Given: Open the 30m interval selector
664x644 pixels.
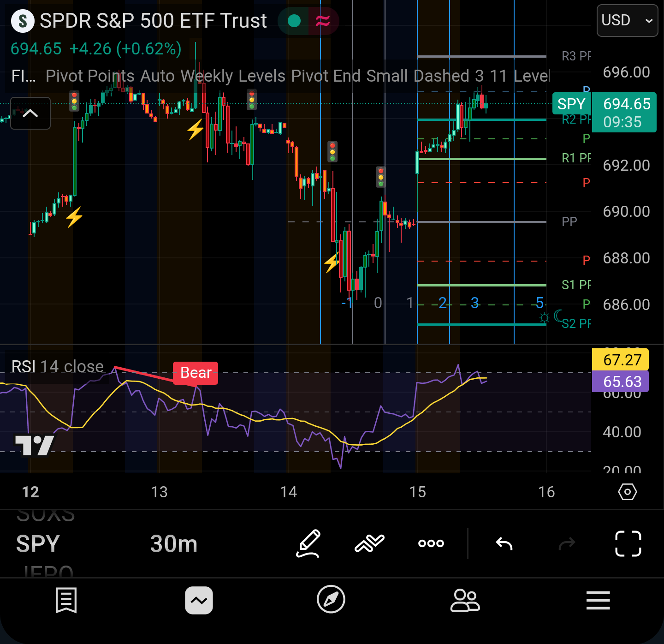Looking at the screenshot, I should (174, 544).
